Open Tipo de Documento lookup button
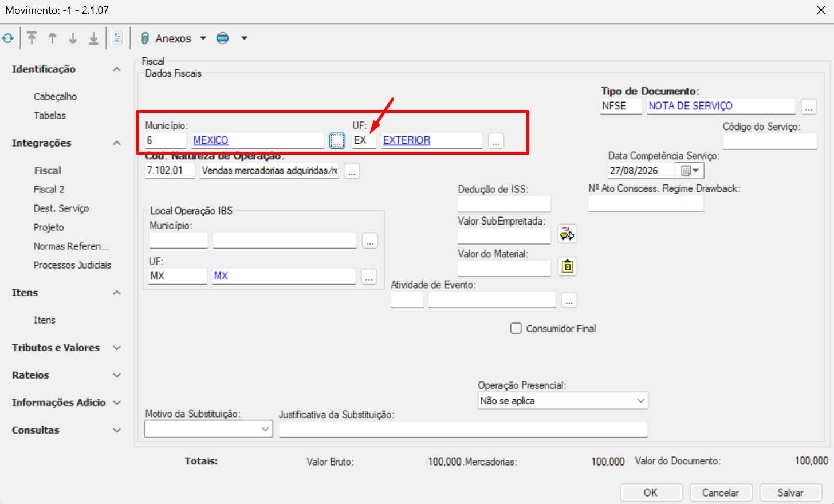 (x=809, y=107)
